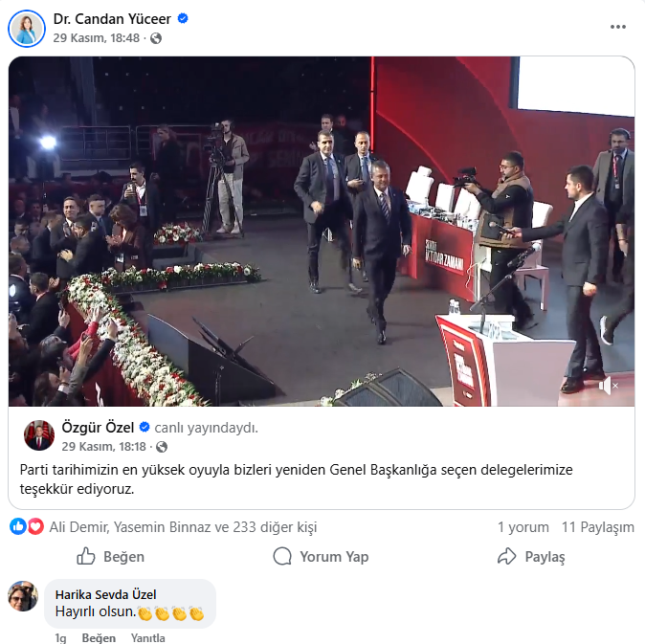Click the verified badge next to Dr. Candan Yüceer
This screenshot has width=645, height=644.
(183, 18)
